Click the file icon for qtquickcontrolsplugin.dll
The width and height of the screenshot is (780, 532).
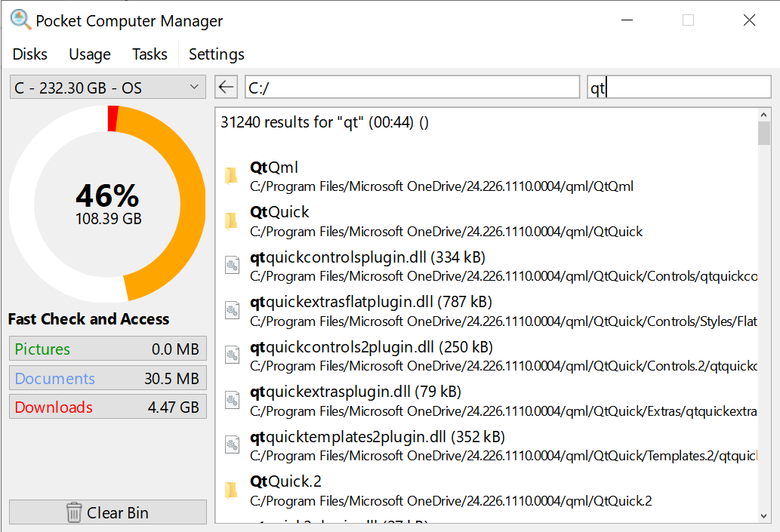233,265
